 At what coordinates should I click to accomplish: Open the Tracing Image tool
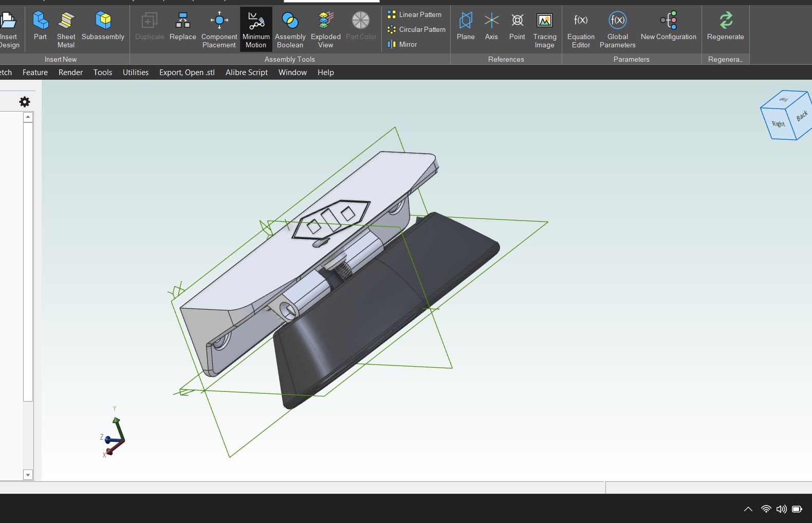click(x=545, y=30)
